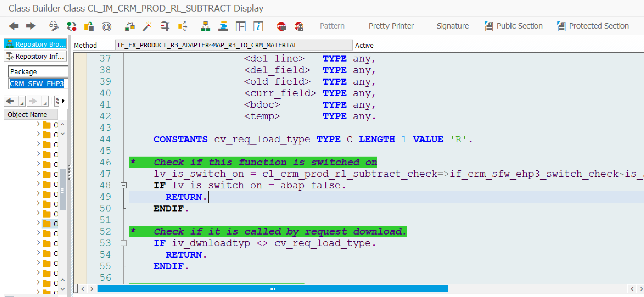Click the Check syntax wand icon
The width and height of the screenshot is (644, 297).
click(148, 26)
